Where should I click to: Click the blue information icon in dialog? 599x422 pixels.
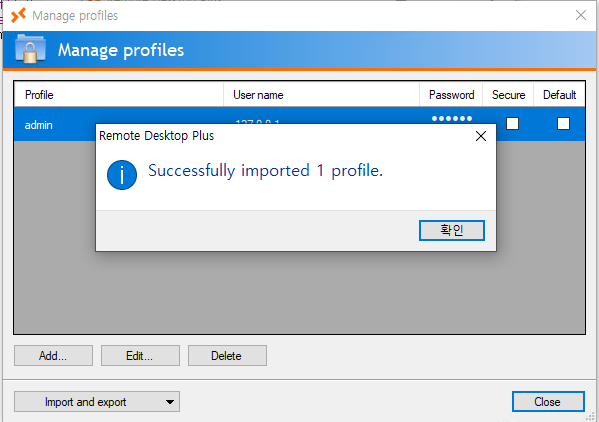click(122, 175)
